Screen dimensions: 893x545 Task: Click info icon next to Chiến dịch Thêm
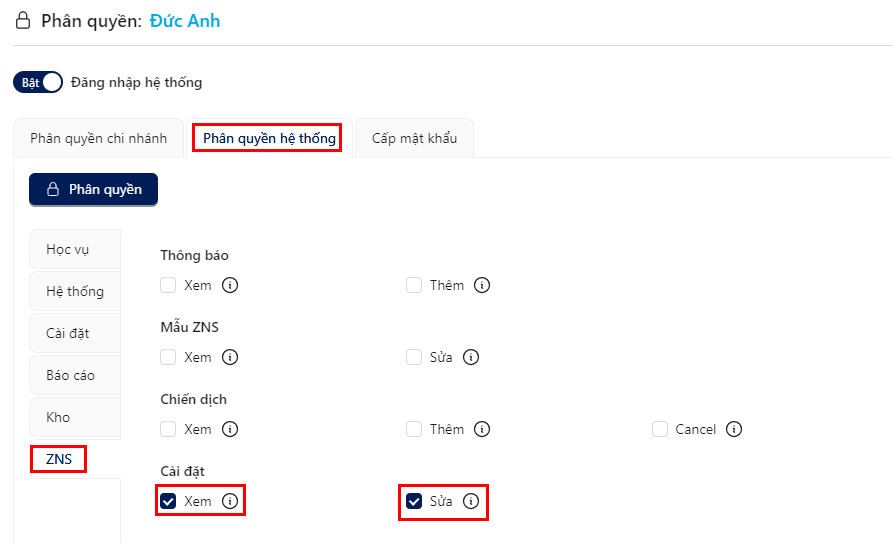tap(482, 429)
